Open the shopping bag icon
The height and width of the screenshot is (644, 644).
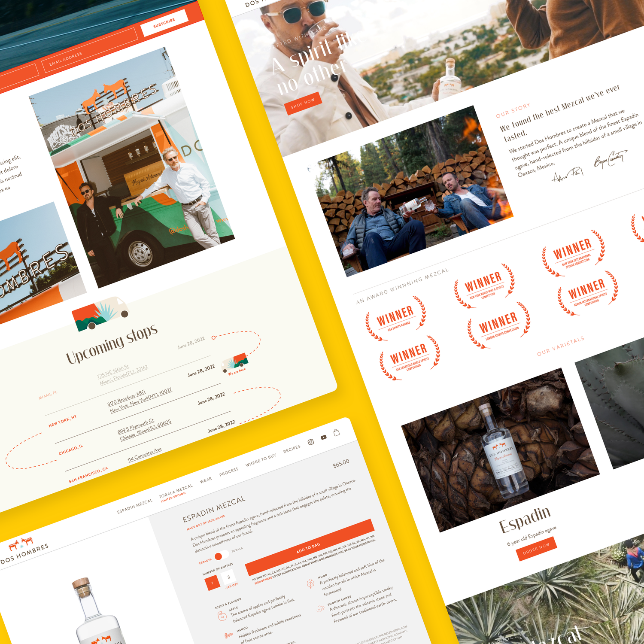pos(337,432)
